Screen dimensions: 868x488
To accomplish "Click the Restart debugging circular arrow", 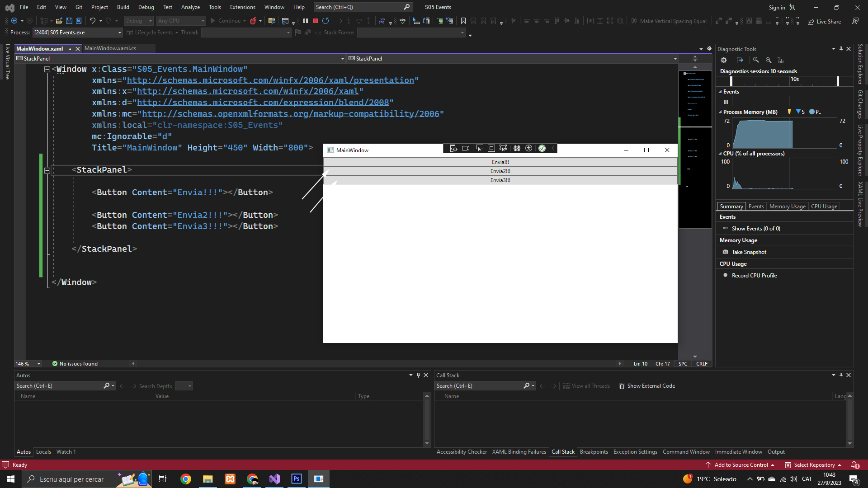I will 325,21.
